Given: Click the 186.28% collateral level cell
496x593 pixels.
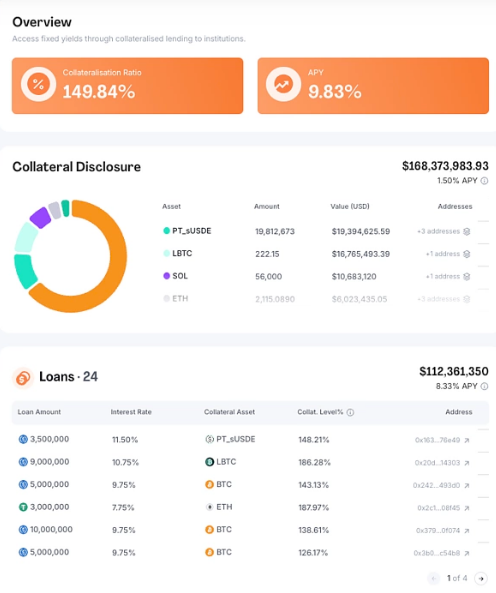Looking at the screenshot, I should click(x=315, y=463).
